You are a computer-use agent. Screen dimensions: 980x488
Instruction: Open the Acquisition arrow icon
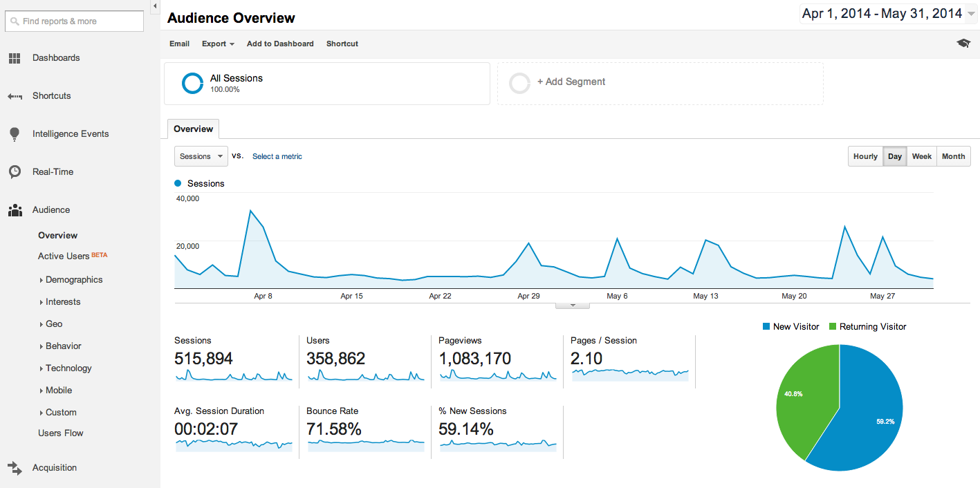pos(15,467)
